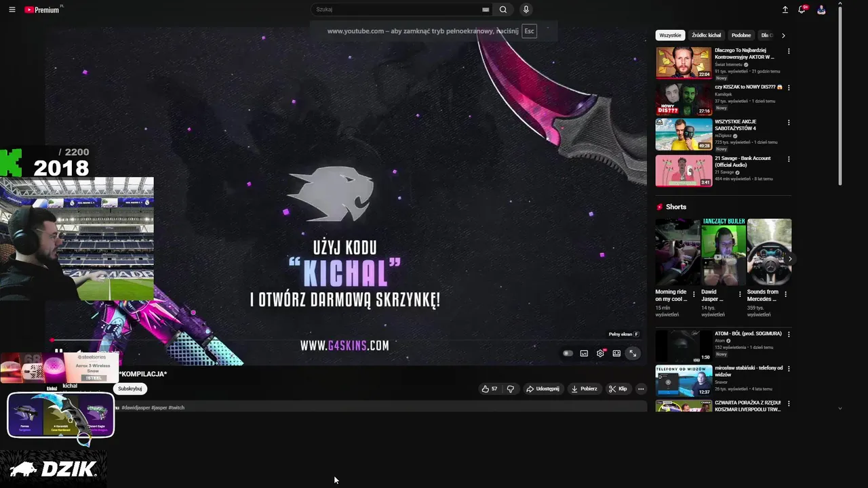Open options for 21 Savage - Bank Account

[789, 159]
